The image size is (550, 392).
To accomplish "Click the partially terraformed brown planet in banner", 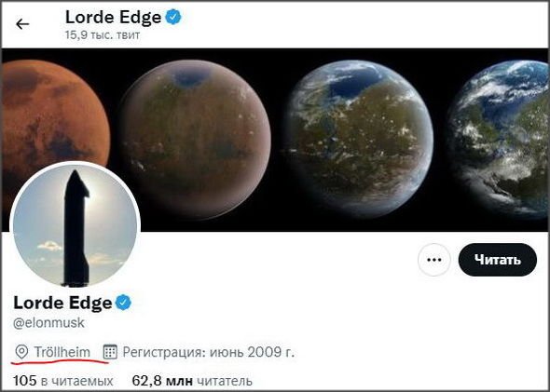I will [x=195, y=140].
